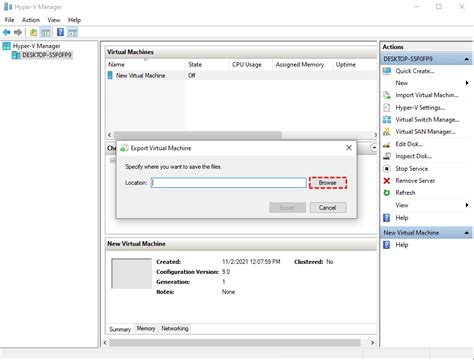Click the New Virtual Machine row icon

coord(110,75)
